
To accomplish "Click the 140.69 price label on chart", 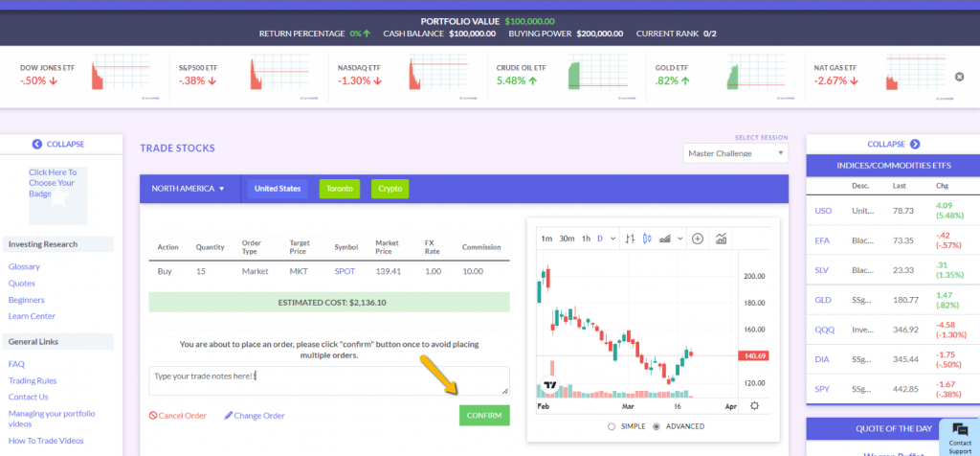I will pos(753,356).
